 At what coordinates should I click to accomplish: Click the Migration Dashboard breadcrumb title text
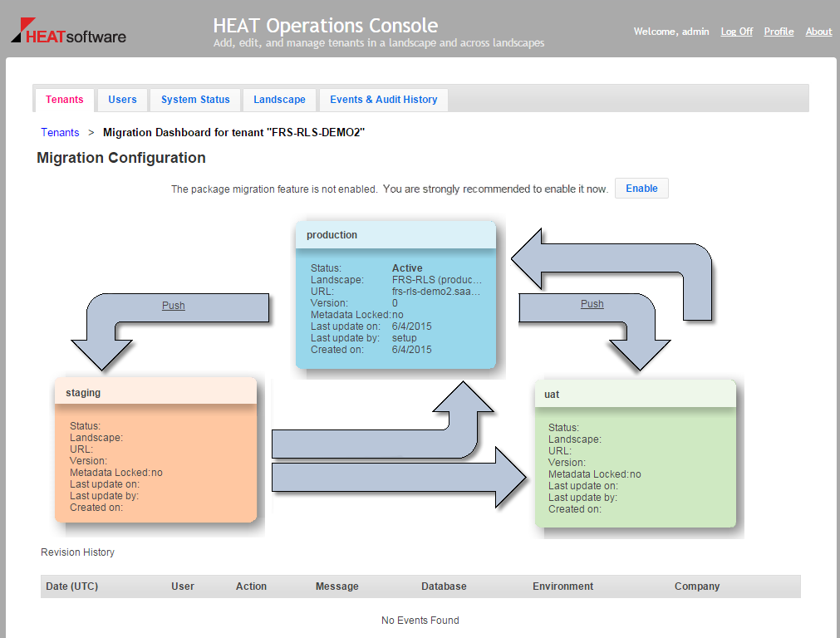[233, 133]
